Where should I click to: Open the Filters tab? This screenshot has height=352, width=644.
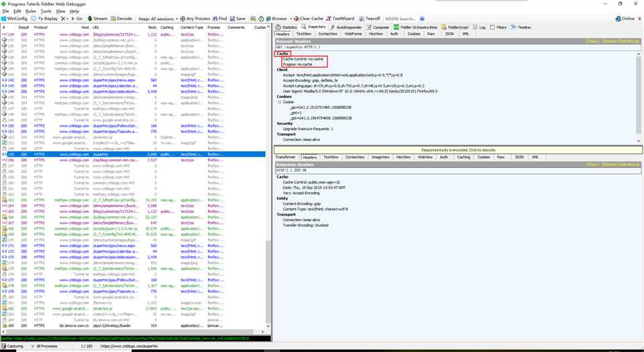coord(498,27)
